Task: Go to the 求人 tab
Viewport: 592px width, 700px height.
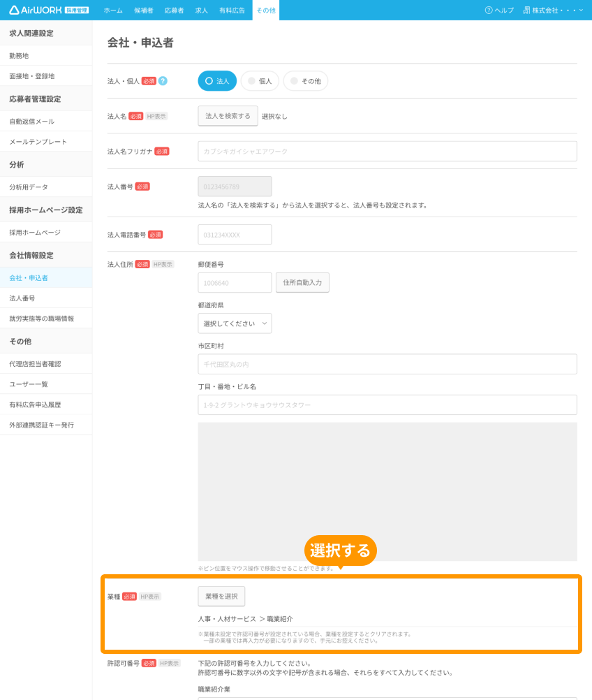Action: pyautogui.click(x=202, y=10)
